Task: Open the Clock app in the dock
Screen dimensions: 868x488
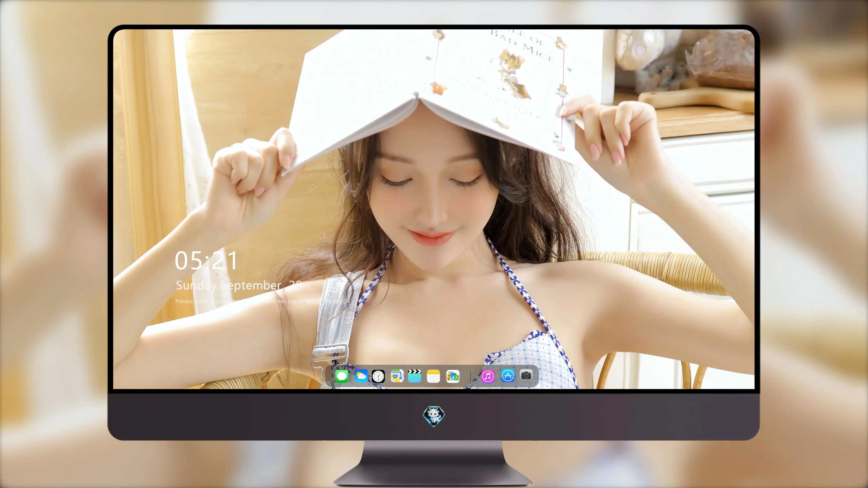Action: (x=378, y=376)
